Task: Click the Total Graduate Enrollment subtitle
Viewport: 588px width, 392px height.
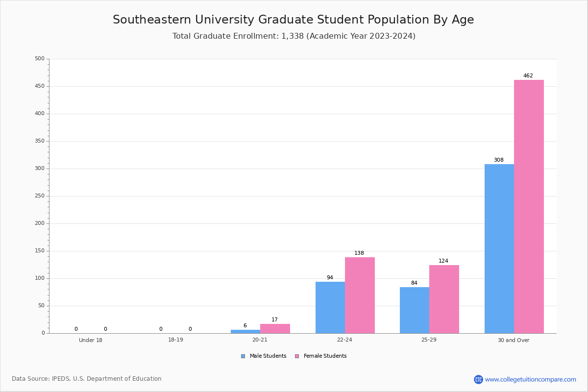Action: coord(294,36)
